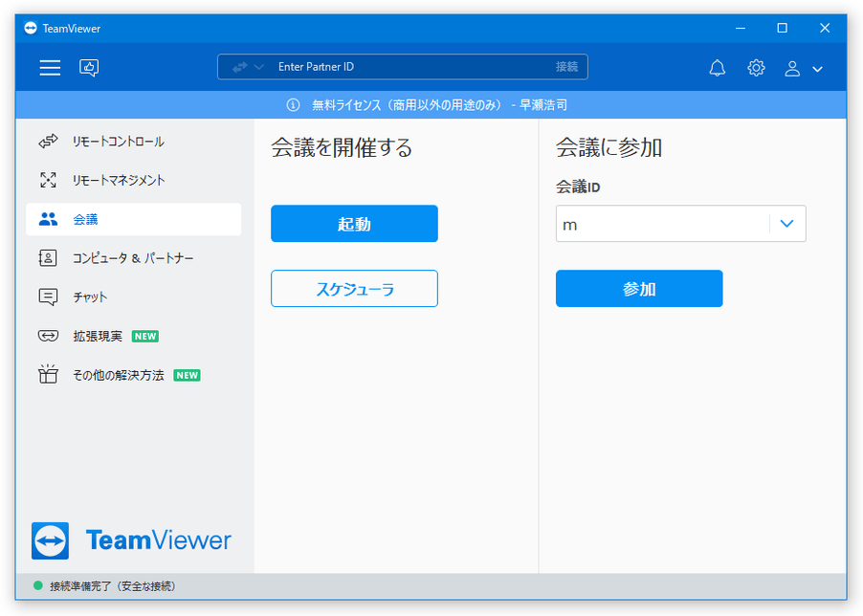Viewport: 863px width, 616px height.
Task: Close the TeamViewer window
Action: [x=825, y=28]
